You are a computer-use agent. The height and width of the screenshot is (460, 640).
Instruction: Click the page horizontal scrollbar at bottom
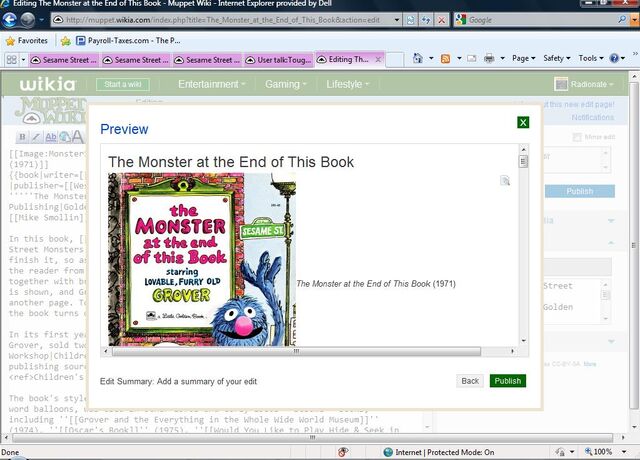tap(312, 438)
